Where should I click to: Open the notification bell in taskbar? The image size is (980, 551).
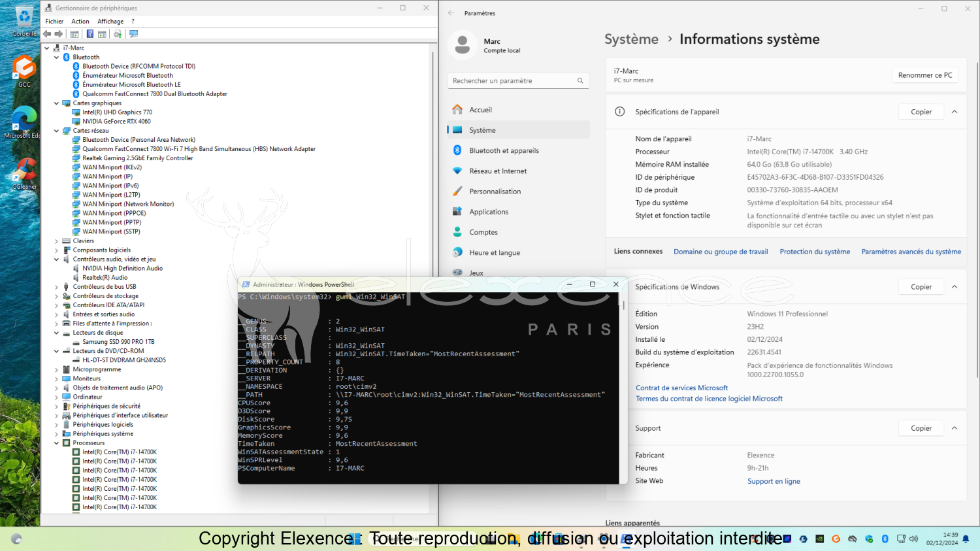pyautogui.click(x=966, y=539)
